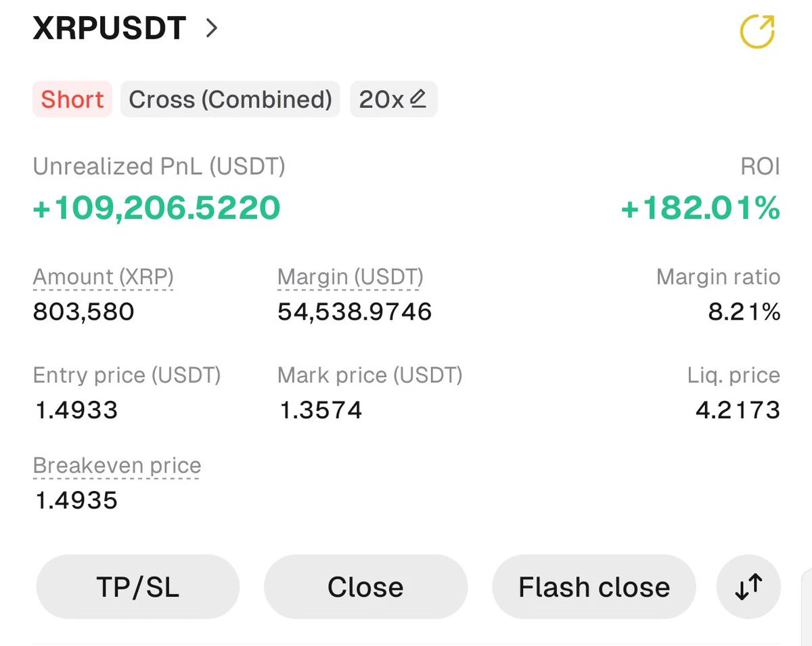This screenshot has width=812, height=646.
Task: Click the Close position button
Action: (365, 587)
